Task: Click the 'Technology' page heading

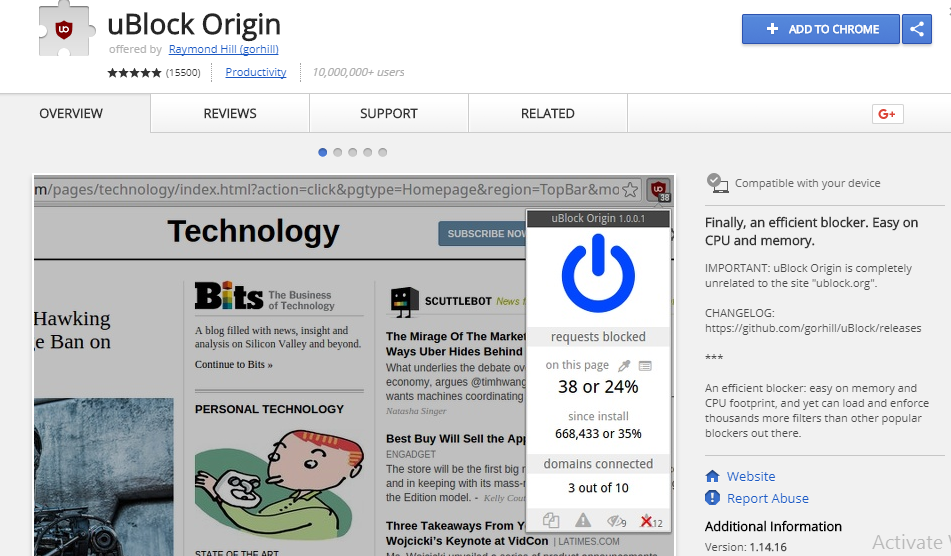Action: pyautogui.click(x=254, y=232)
